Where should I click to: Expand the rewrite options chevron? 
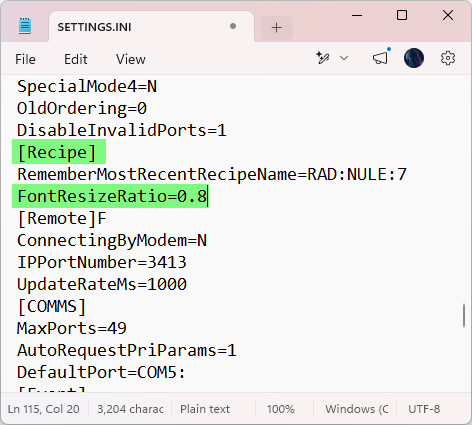coord(344,59)
